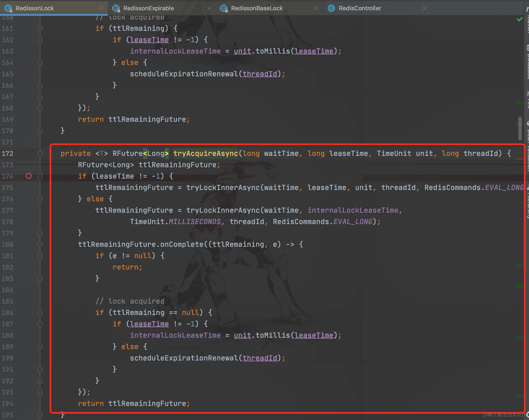Image resolution: width=529 pixels, height=420 pixels.
Task: Close the RedissonBaseLock tab
Action: [317, 8]
